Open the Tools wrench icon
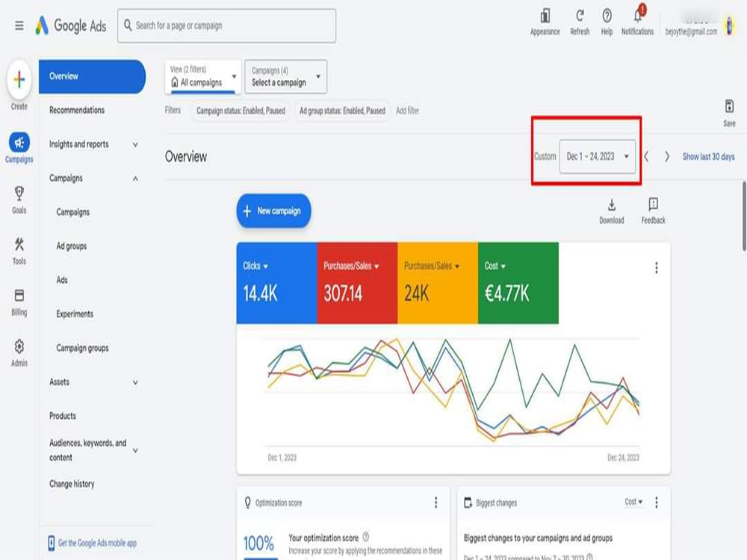Image resolution: width=747 pixels, height=560 pixels. click(x=19, y=245)
